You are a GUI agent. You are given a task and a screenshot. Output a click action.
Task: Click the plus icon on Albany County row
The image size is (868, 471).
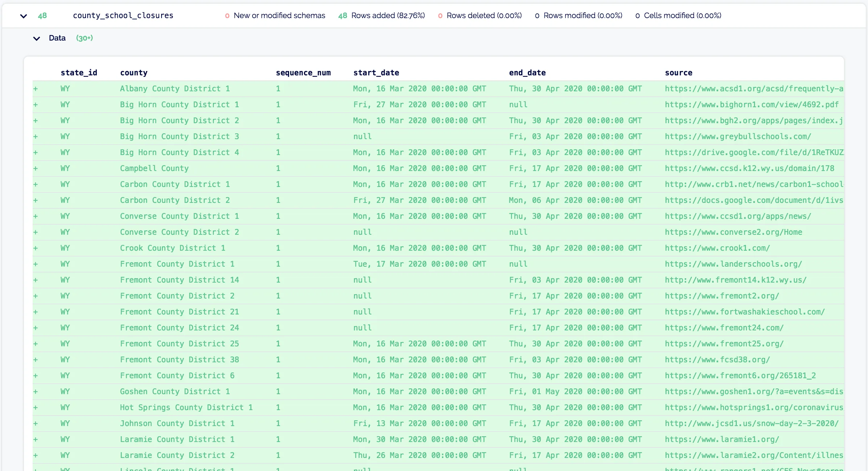(x=36, y=89)
